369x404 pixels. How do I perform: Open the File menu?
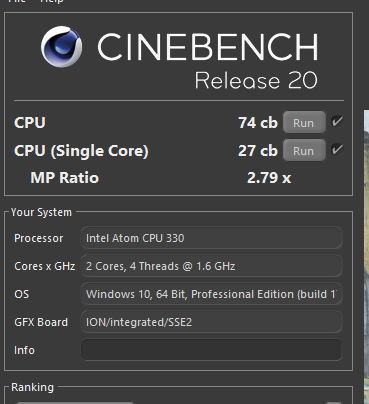pos(17,1)
